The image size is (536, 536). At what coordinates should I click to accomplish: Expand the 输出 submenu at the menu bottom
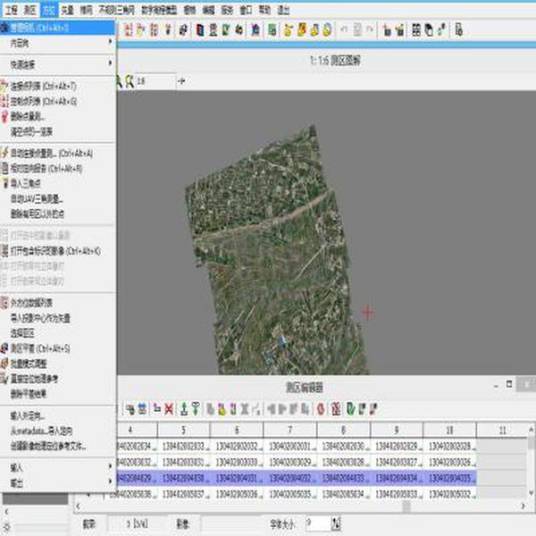tap(110, 481)
